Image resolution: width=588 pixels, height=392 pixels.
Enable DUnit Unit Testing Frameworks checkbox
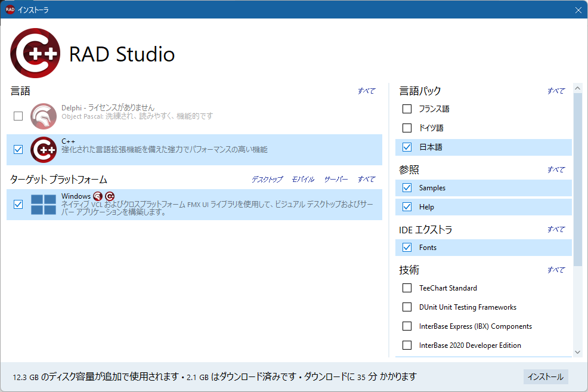pyautogui.click(x=407, y=307)
